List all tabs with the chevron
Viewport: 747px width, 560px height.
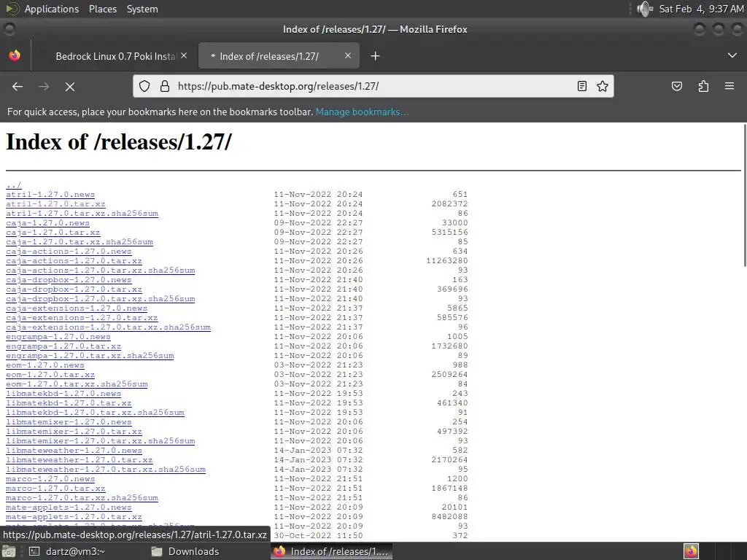coord(732,55)
